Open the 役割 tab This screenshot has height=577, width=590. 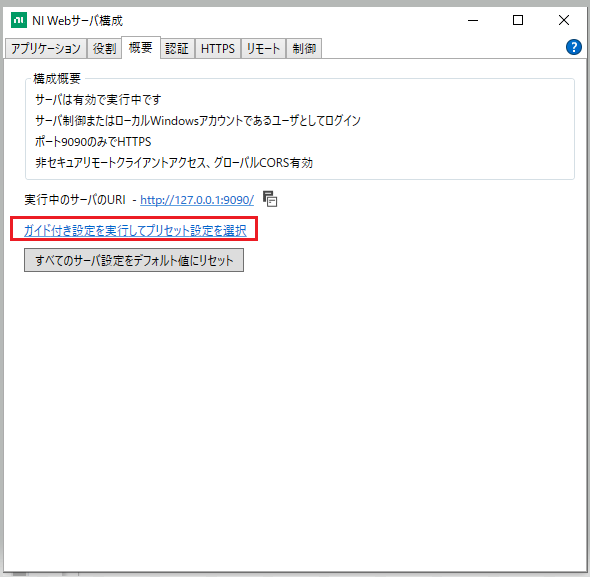(104, 49)
